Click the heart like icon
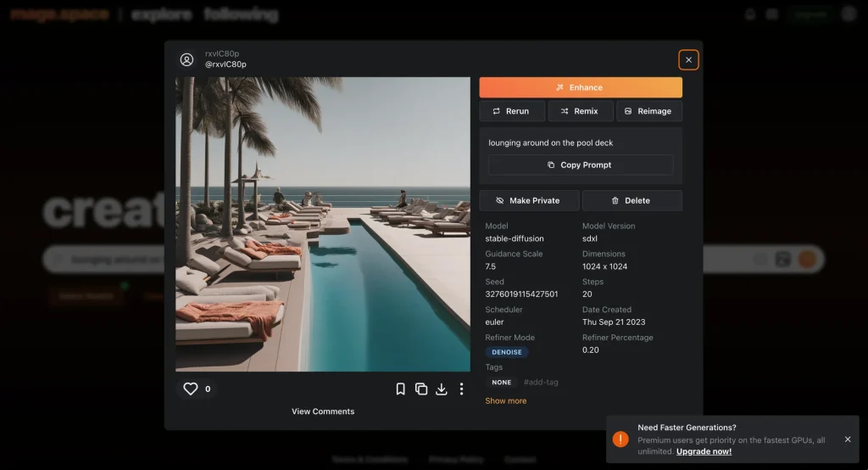The width and height of the screenshot is (868, 470). point(191,389)
